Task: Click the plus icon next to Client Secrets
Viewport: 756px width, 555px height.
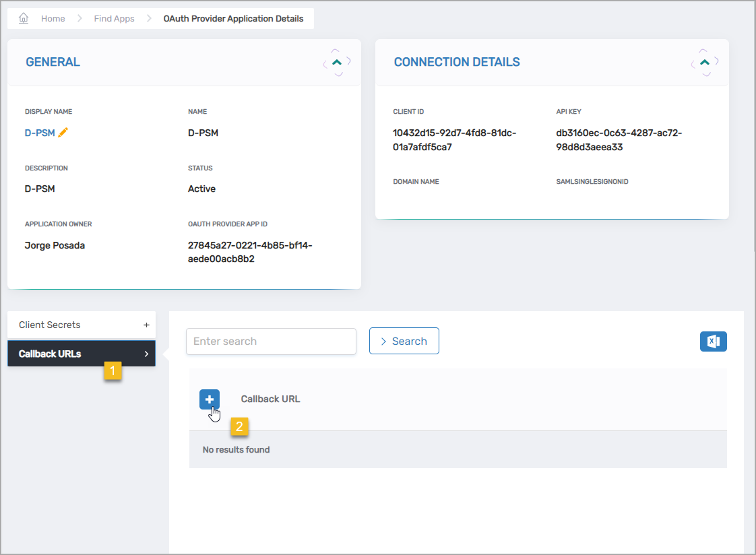Action: [146, 325]
